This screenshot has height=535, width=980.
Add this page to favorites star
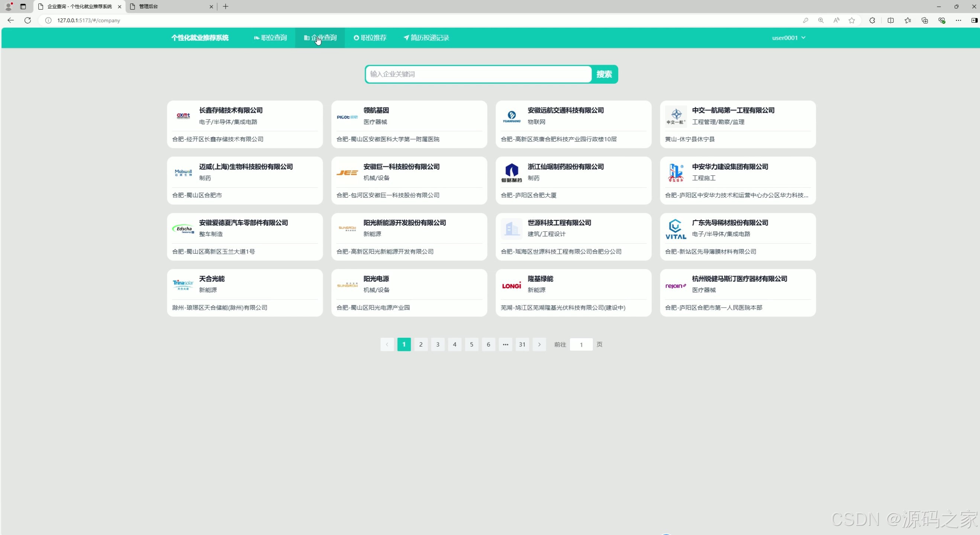pyautogui.click(x=852, y=20)
